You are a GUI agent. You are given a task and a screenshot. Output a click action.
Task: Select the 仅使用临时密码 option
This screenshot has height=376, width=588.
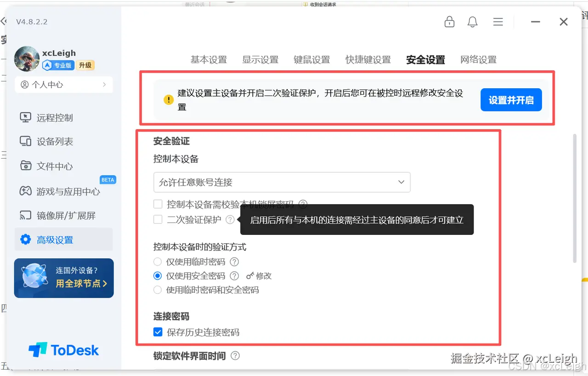click(158, 262)
